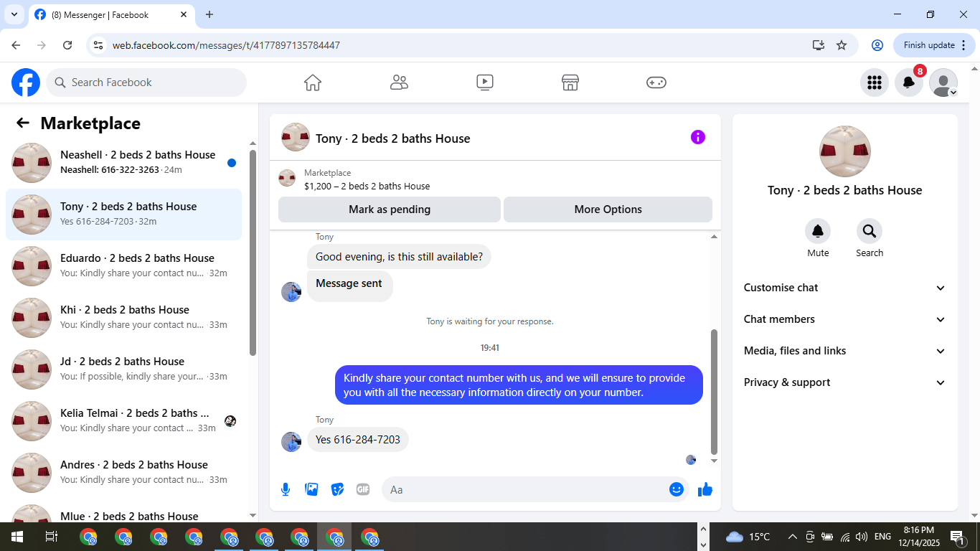
Task: Click Finish update button
Action: [935, 45]
